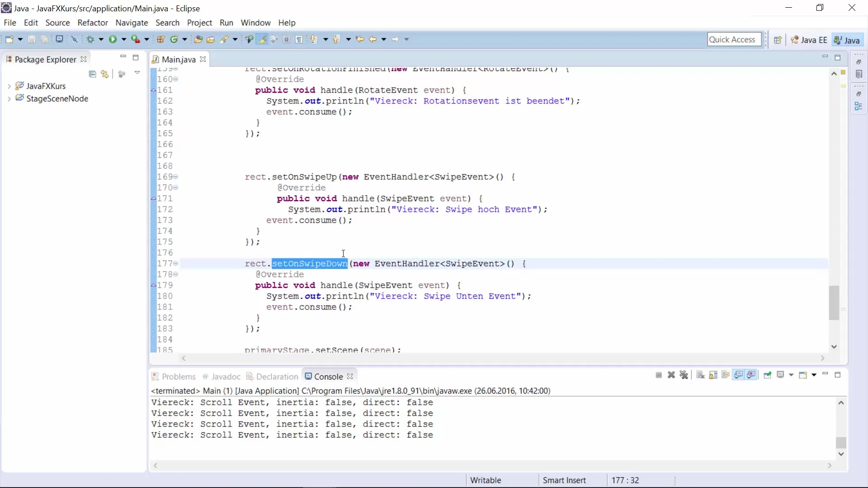This screenshot has height=488, width=868.
Task: Click the Open Perspective icon
Action: point(778,40)
